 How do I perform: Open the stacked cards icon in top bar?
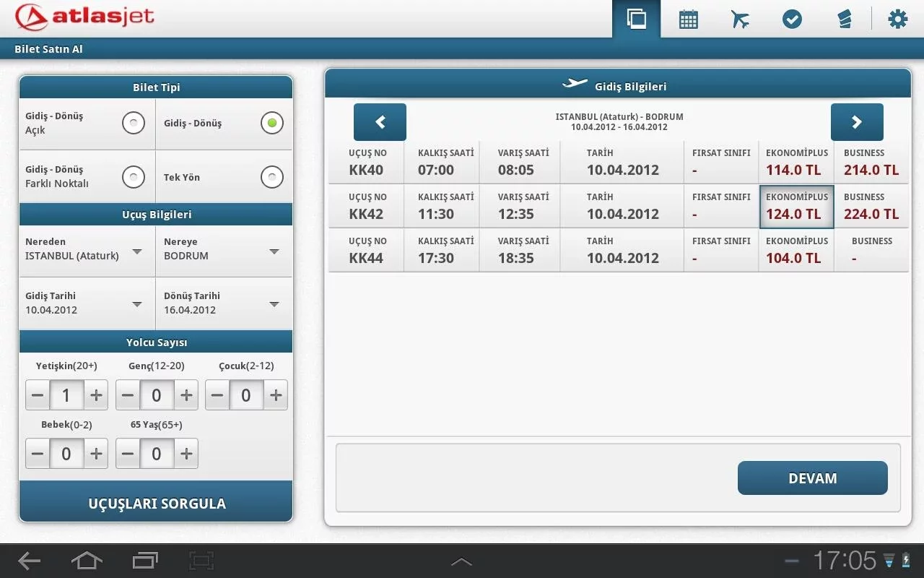click(845, 19)
